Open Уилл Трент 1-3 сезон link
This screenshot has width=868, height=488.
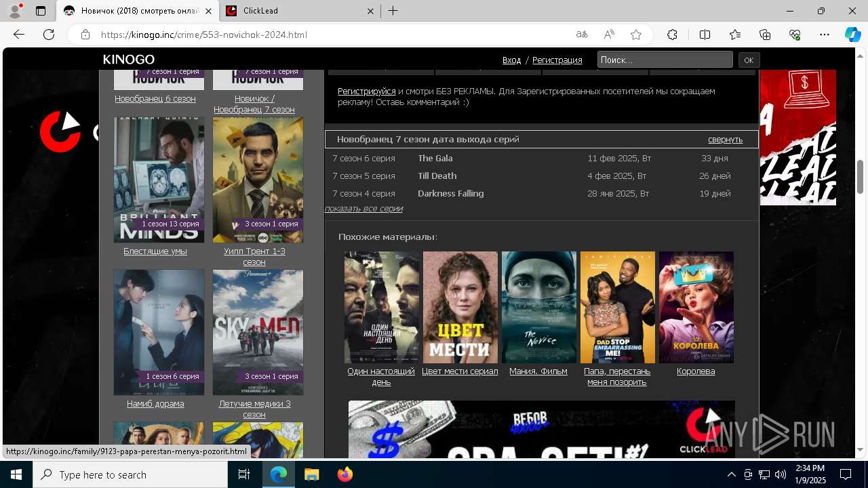pyautogui.click(x=254, y=257)
